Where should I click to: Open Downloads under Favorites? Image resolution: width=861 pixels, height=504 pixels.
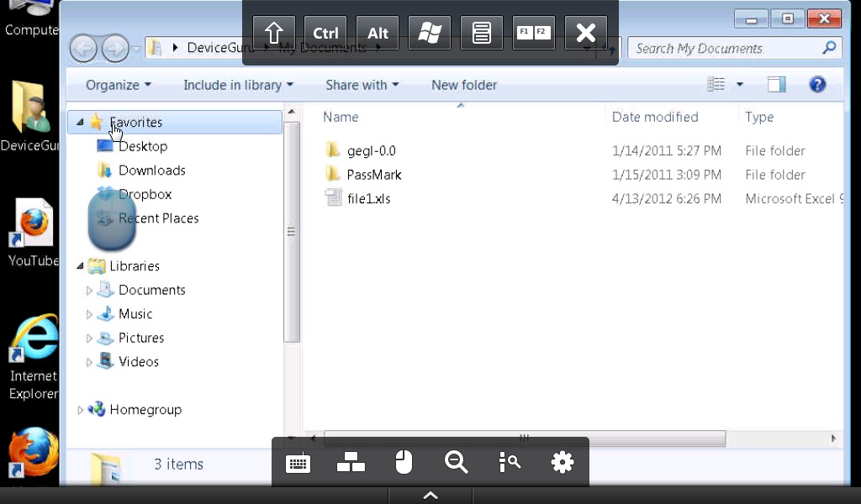(x=151, y=171)
